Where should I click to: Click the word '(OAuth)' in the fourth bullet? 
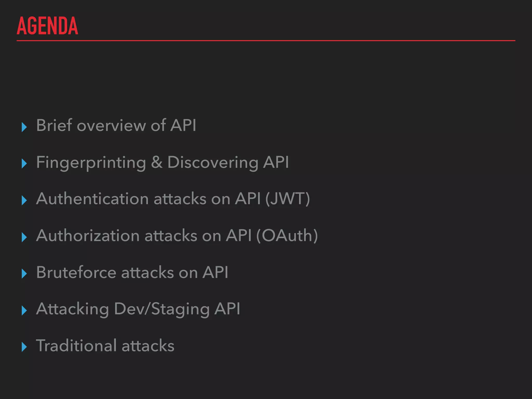point(287,236)
